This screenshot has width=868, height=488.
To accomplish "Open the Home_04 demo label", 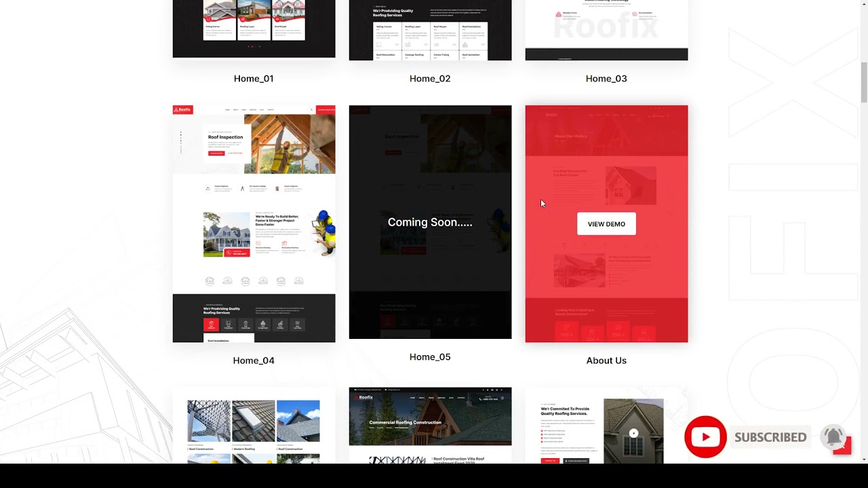I will [254, 361].
